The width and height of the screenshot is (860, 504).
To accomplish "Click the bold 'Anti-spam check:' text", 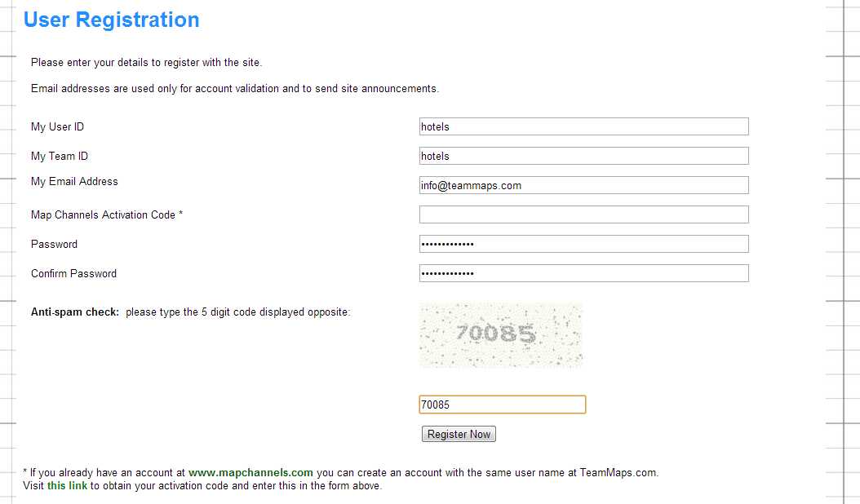I will click(x=74, y=312).
